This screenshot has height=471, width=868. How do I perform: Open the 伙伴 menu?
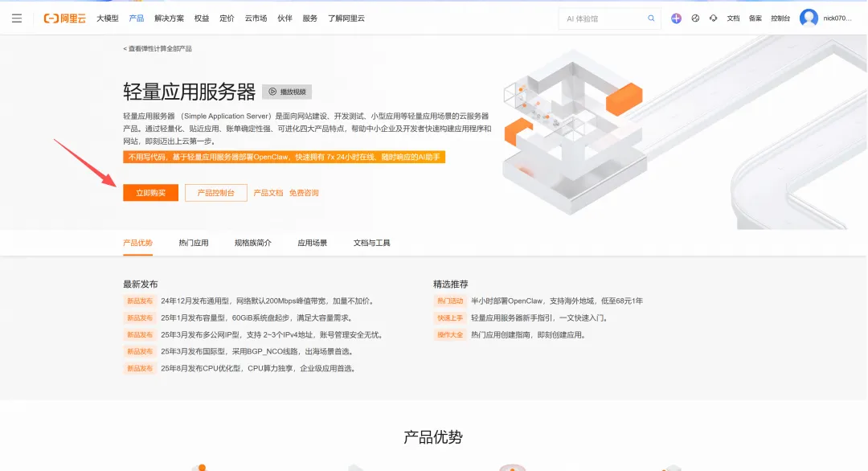[285, 18]
